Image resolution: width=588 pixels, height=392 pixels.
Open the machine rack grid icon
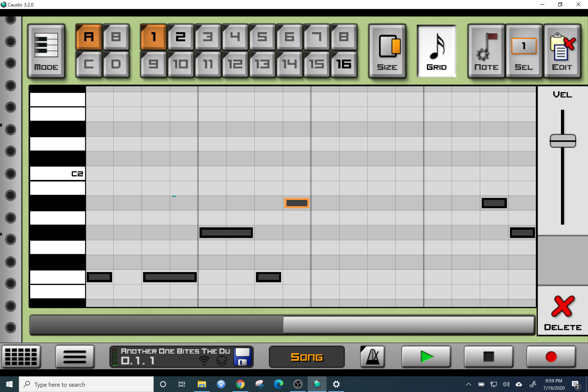tap(21, 356)
